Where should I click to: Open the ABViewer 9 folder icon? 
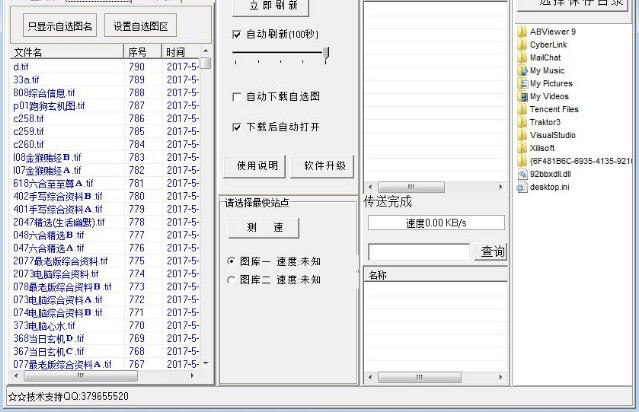(522, 32)
